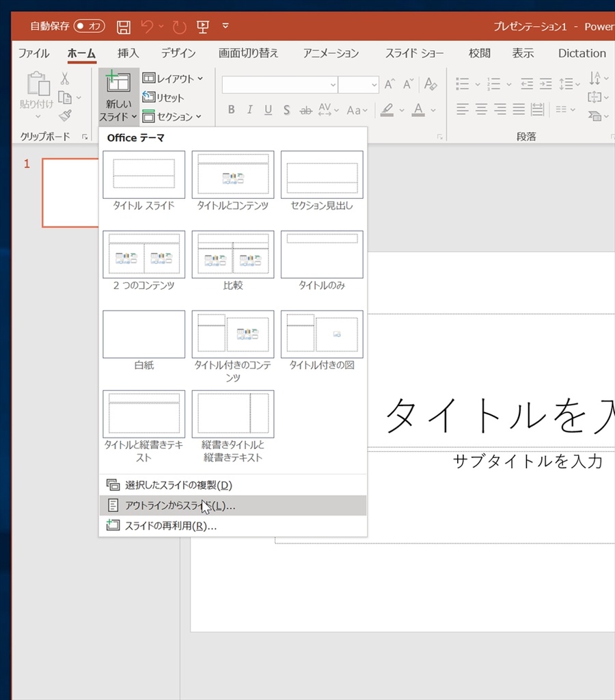
Task: Toggle Italic formatting
Action: [249, 109]
